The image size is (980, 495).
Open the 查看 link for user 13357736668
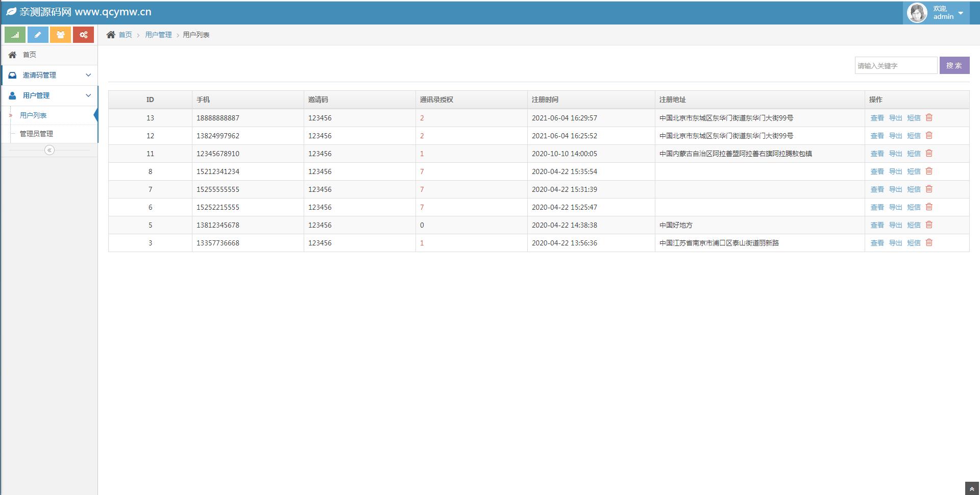point(877,243)
